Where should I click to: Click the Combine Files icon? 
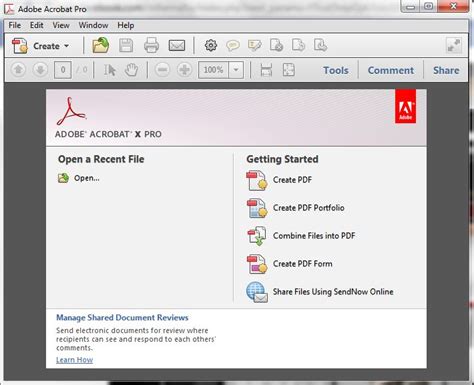[257, 236]
